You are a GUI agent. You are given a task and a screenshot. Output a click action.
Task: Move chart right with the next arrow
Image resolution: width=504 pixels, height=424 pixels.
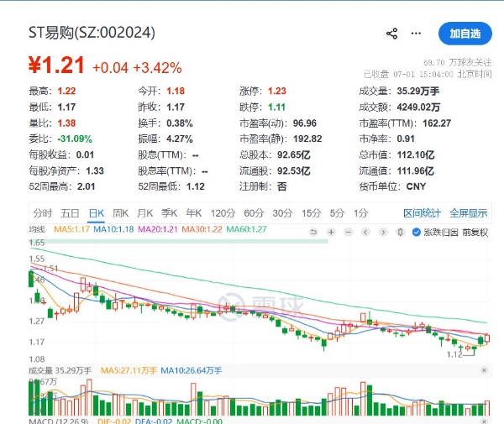[383, 232]
